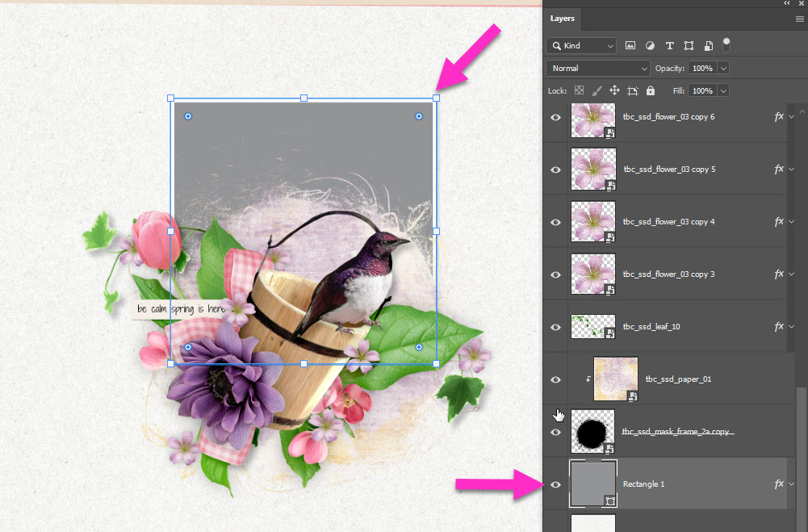Click the top-left corner radius widget
This screenshot has height=532, width=808.
tap(188, 116)
